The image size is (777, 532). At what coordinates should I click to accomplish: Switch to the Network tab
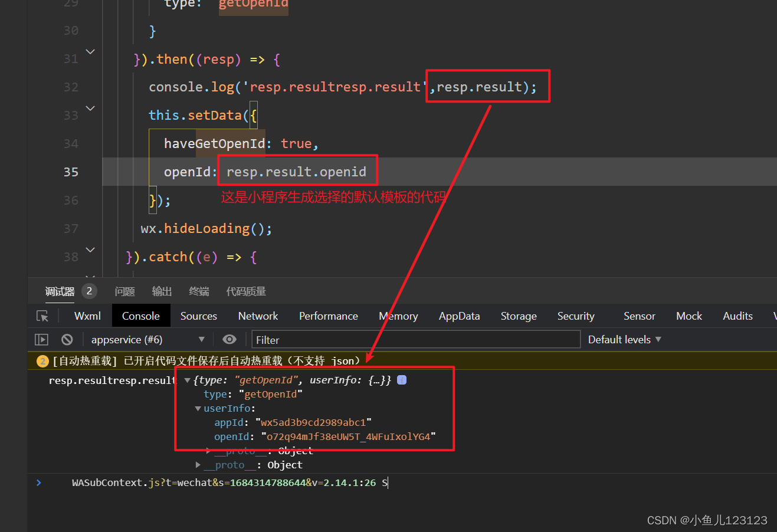tap(258, 316)
